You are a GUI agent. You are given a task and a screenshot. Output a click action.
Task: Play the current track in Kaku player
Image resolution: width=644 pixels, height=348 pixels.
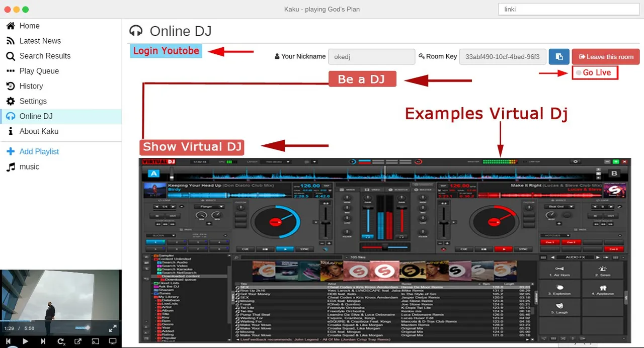pyautogui.click(x=25, y=341)
